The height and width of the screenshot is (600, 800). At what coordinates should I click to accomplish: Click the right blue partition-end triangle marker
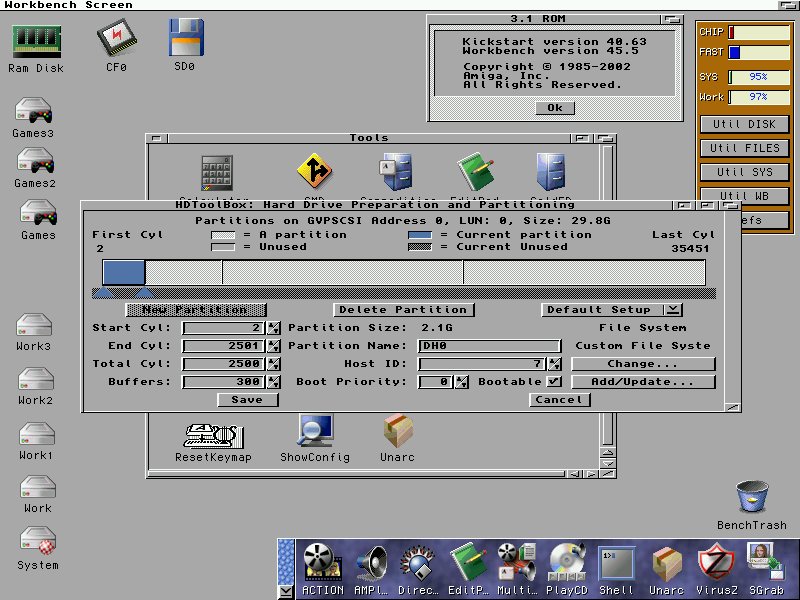tap(144, 293)
